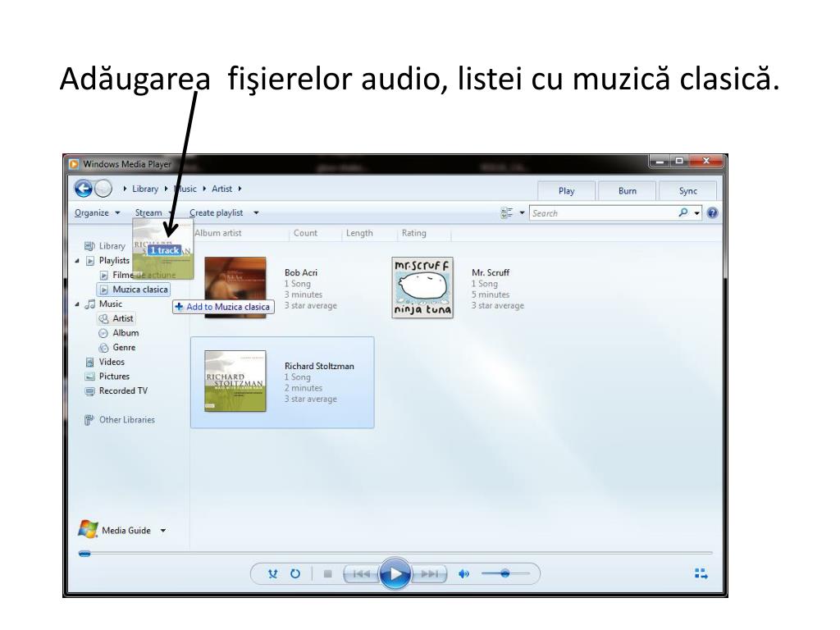Click the Mr. Scruff artist name

pos(491,272)
